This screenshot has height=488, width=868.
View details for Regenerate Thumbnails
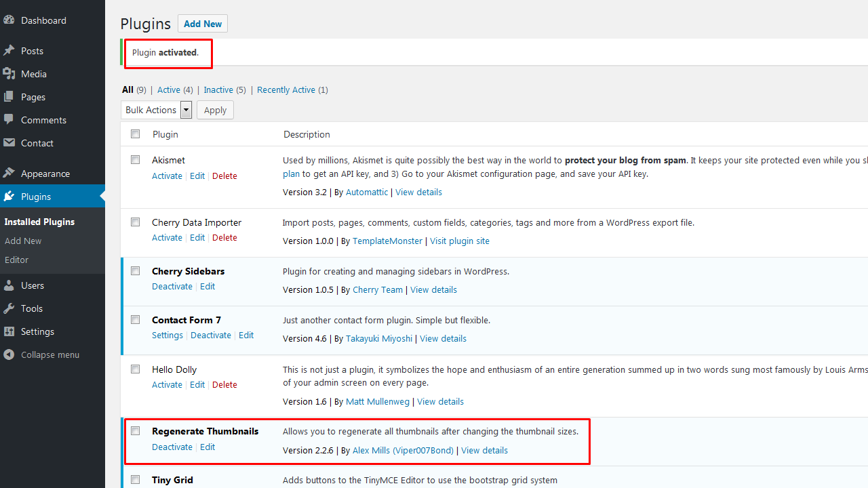tap(484, 450)
